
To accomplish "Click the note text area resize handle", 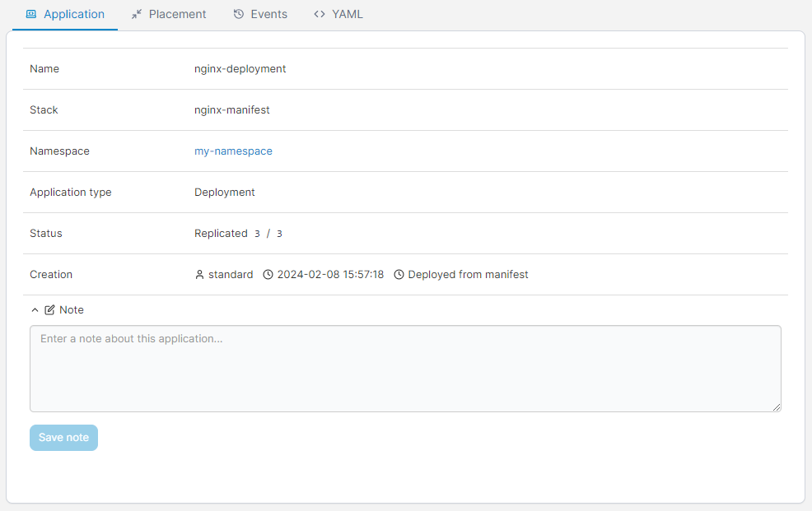I will coord(776,406).
